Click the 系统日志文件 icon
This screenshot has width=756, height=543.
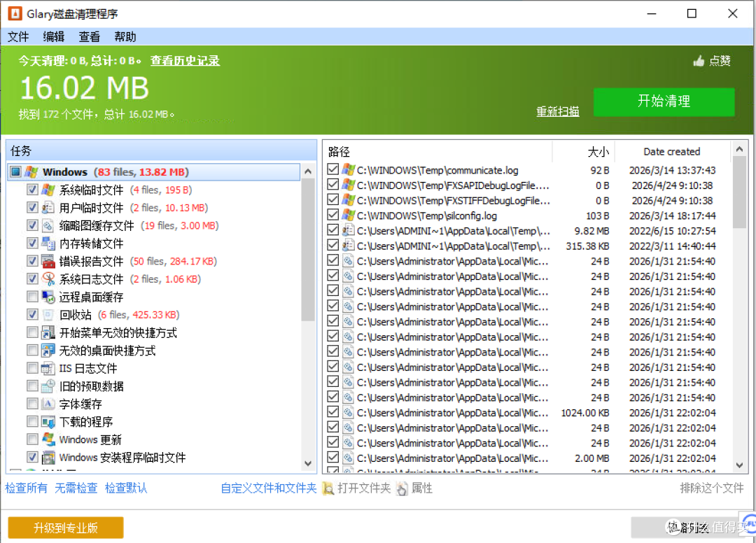(48, 279)
